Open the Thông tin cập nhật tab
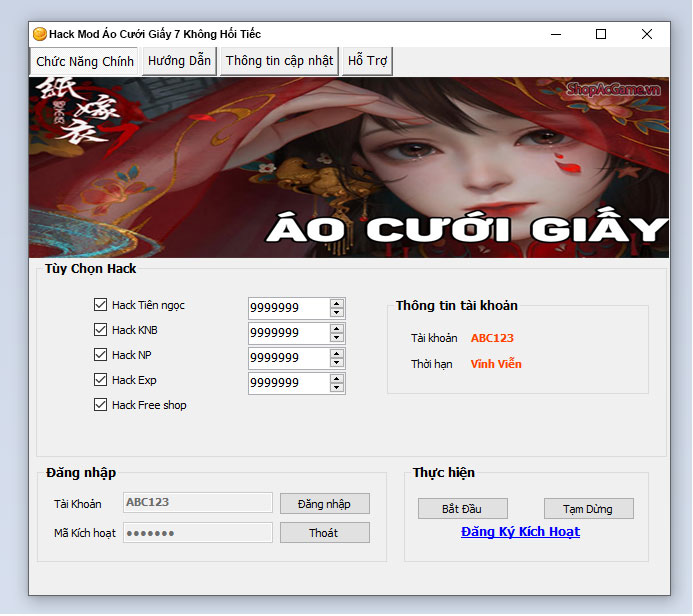Image resolution: width=693 pixels, height=616 pixels. click(279, 61)
